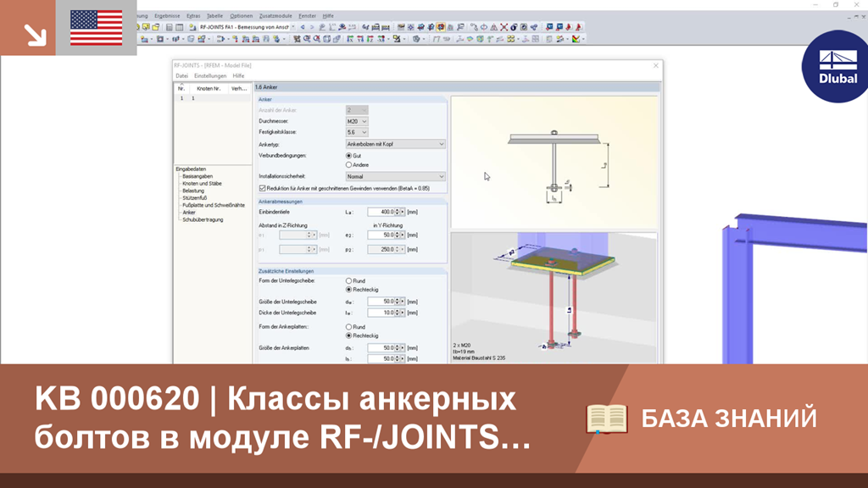The height and width of the screenshot is (488, 868).
Task: Select the Gut bond condition radio button
Action: (x=348, y=156)
